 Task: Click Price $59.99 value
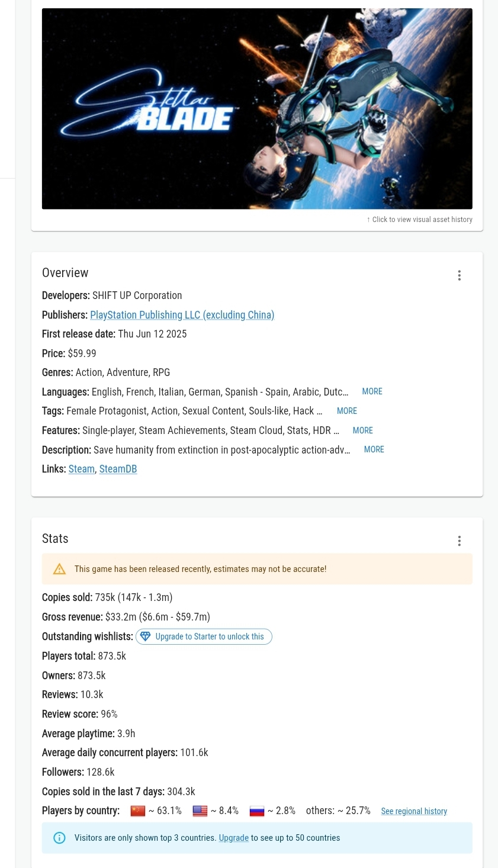coord(82,353)
